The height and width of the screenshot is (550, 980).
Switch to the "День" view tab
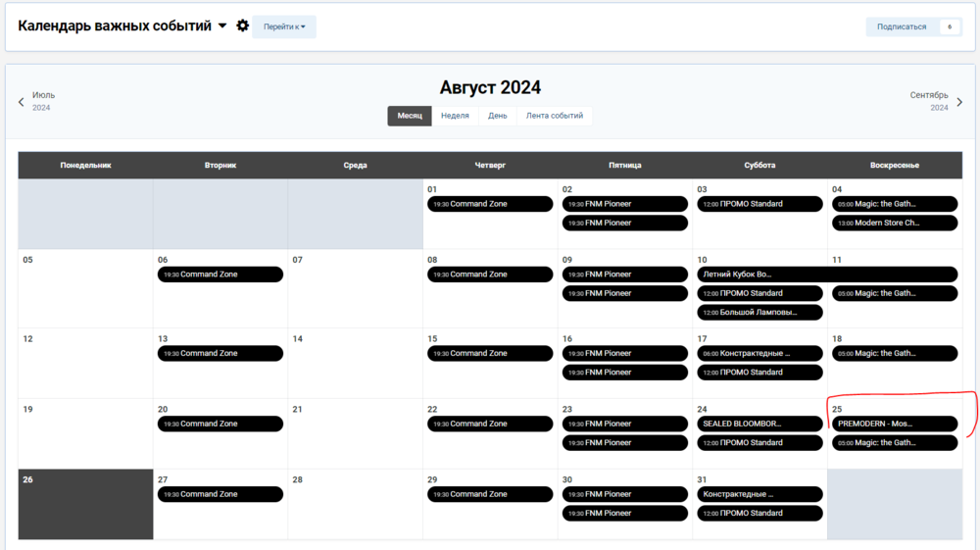click(498, 116)
